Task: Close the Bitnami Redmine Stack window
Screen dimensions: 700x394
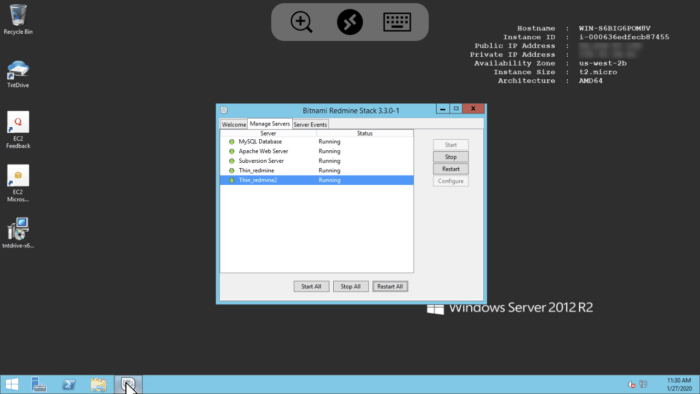Action: (473, 109)
